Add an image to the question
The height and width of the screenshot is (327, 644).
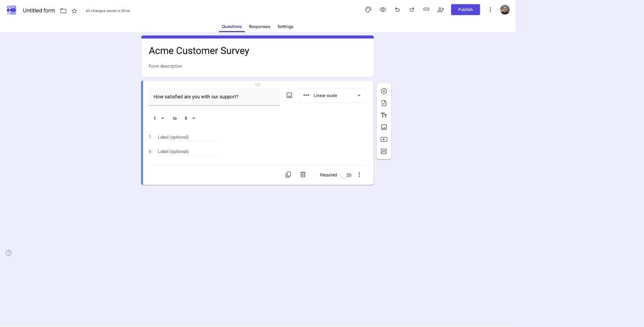coord(289,96)
